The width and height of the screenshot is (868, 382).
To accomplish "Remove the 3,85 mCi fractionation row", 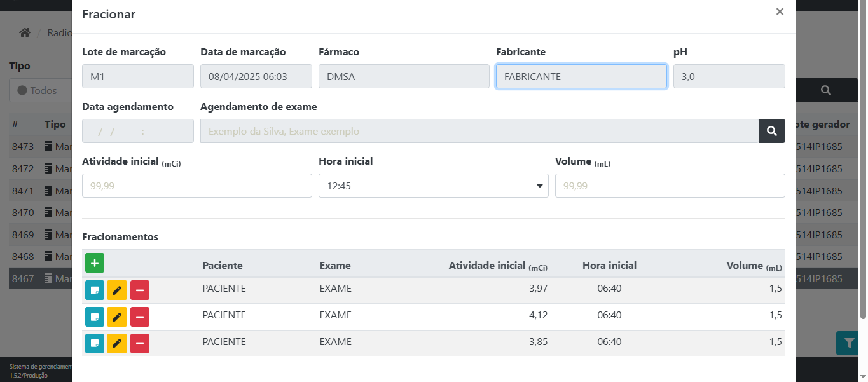I will pyautogui.click(x=140, y=343).
